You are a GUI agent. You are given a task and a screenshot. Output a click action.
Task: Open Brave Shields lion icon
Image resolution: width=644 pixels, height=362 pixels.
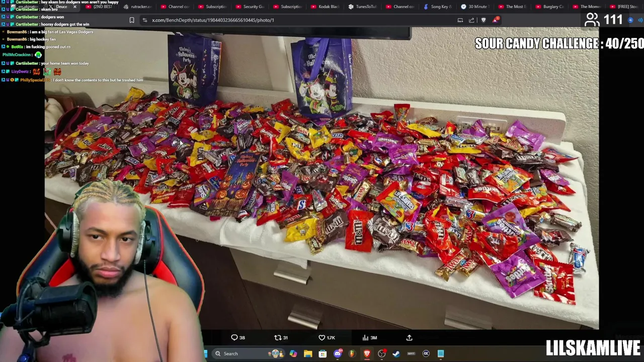pyautogui.click(x=484, y=20)
